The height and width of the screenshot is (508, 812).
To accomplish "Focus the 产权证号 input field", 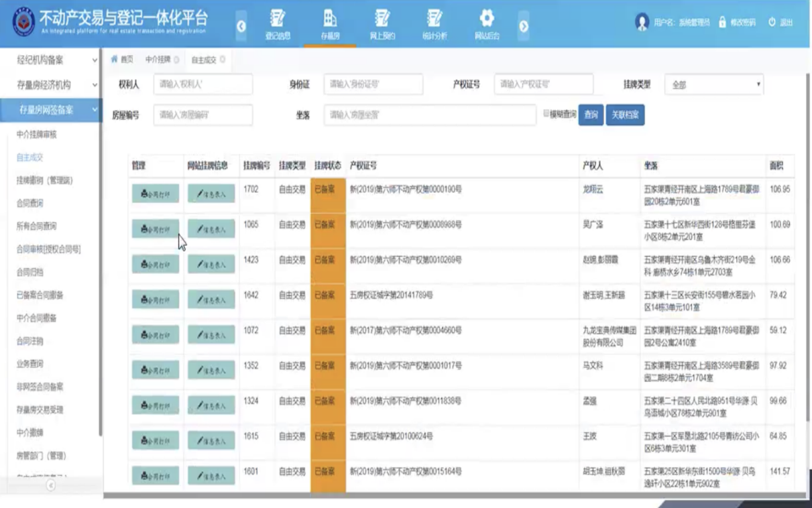I will (544, 84).
